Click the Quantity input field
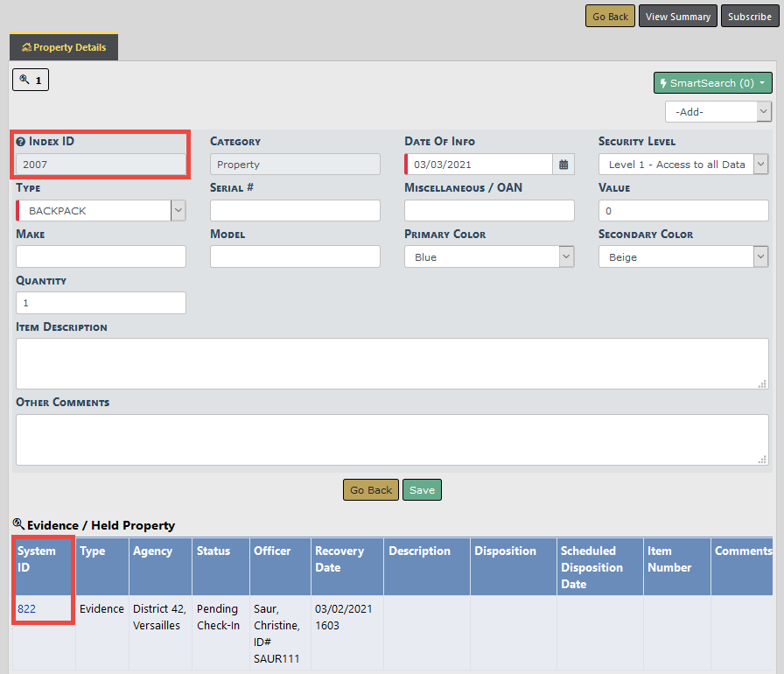The height and width of the screenshot is (674, 784). pyautogui.click(x=101, y=303)
